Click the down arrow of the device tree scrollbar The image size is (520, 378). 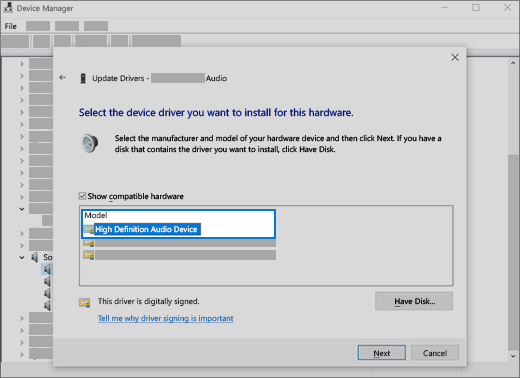pyautogui.click(x=513, y=356)
